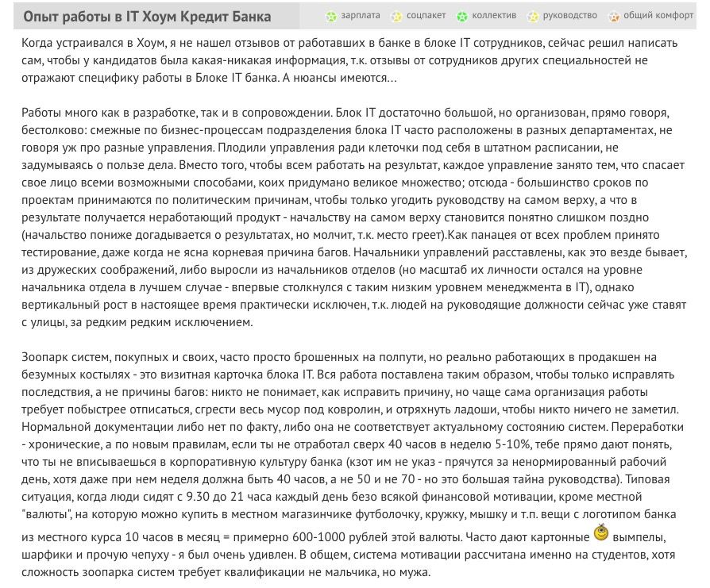Click the общий комфорт rating star icon

pos(614,17)
